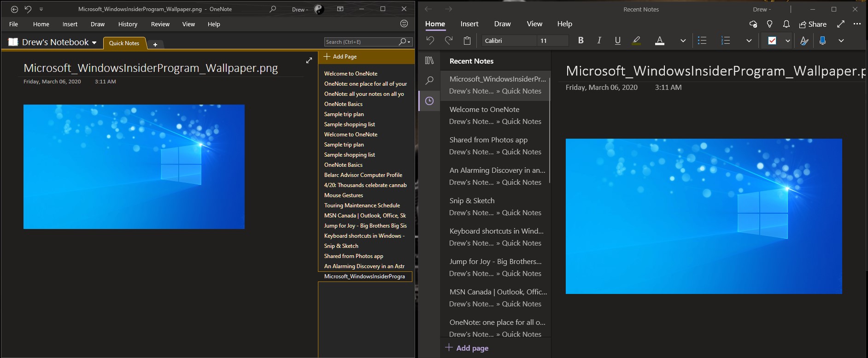Open the File menu
This screenshot has height=358, width=868.
pyautogui.click(x=14, y=24)
